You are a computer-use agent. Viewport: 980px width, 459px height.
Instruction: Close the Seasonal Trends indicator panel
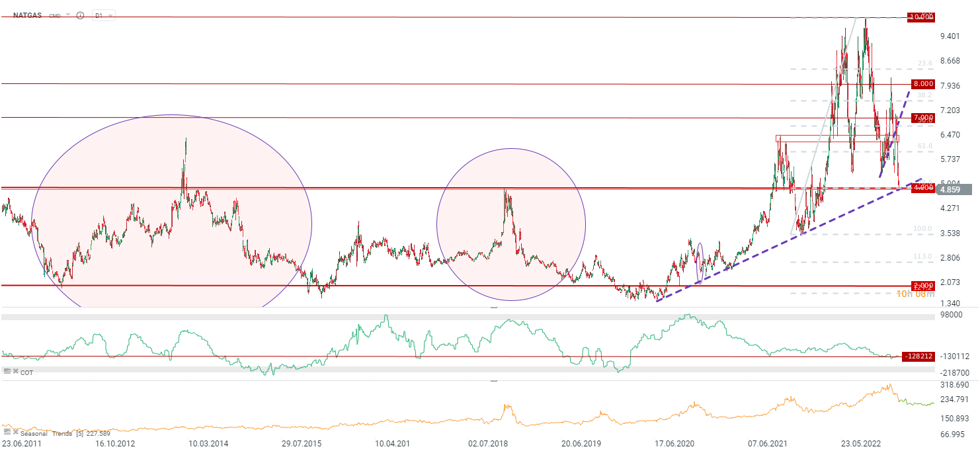[x=15, y=433]
